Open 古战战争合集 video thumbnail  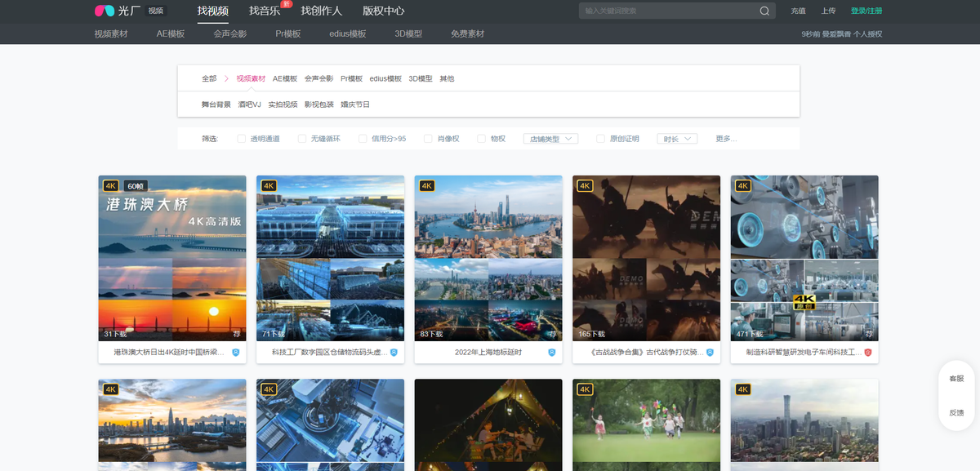coord(646,258)
